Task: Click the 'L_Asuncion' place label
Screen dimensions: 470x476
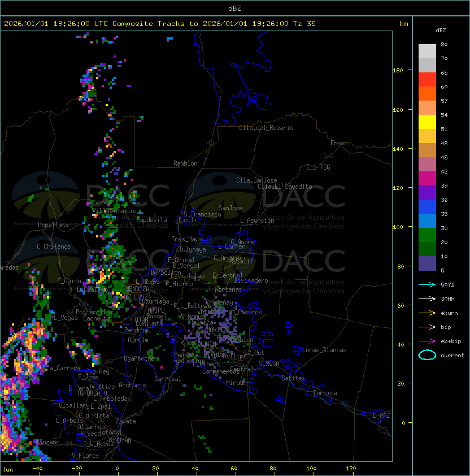Action: point(257,220)
